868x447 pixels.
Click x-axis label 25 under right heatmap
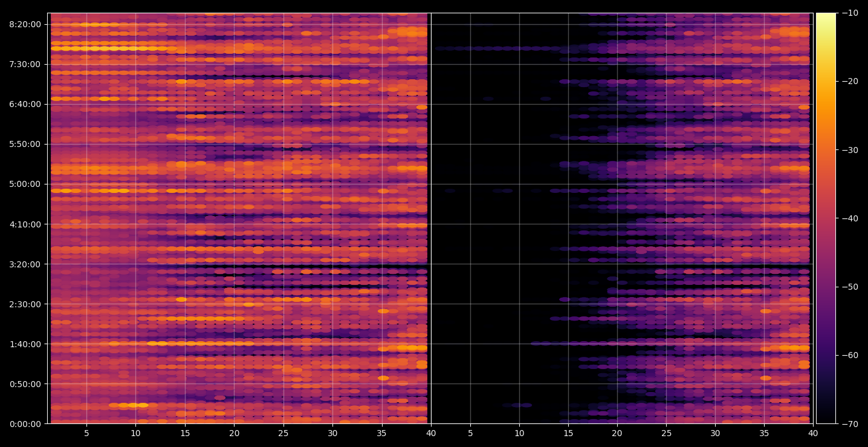[666, 433]
